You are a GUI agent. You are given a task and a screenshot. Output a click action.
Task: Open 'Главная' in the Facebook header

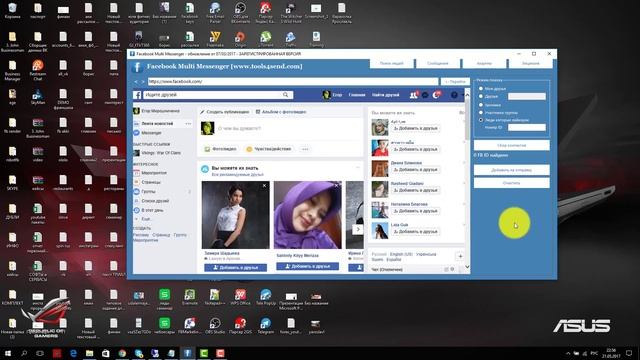(x=357, y=95)
